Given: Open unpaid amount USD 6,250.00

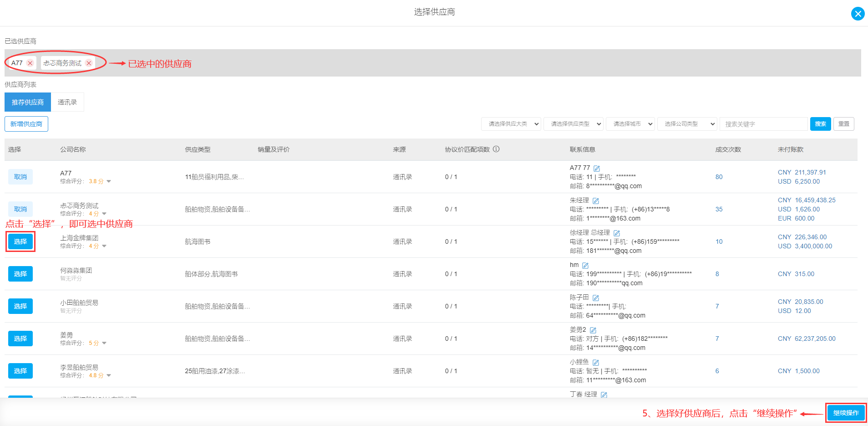Looking at the screenshot, I should (x=799, y=181).
